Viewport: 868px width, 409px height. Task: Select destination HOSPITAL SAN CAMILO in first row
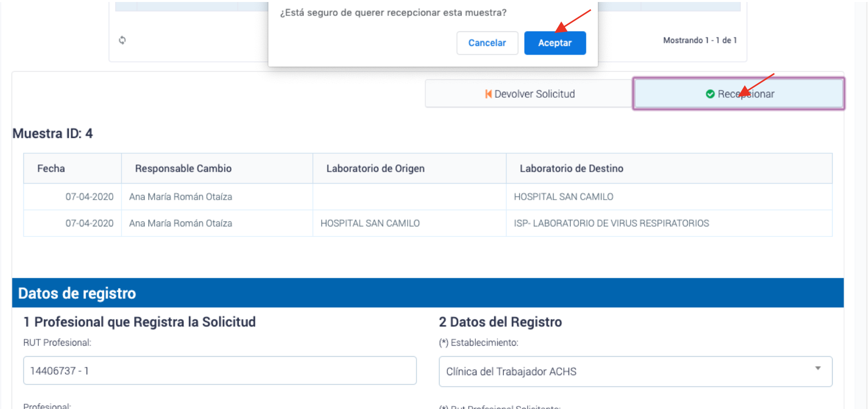point(669,197)
